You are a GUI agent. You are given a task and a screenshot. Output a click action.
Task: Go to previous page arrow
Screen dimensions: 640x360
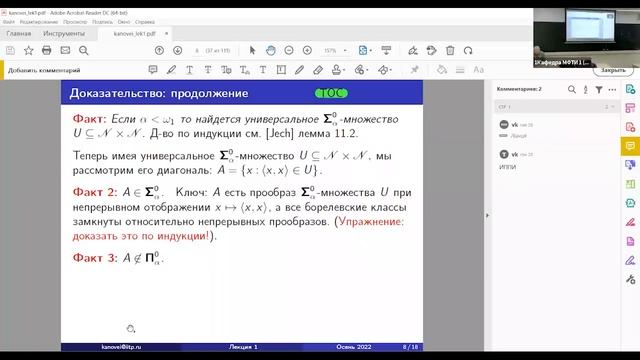click(159, 51)
